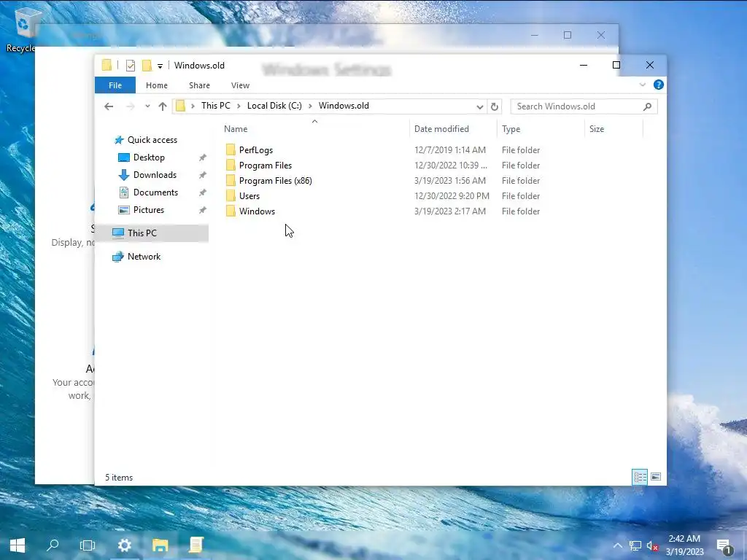747x560 pixels.
Task: Open the Customize Quick Access Toolbar dropdown
Action: [x=160, y=66]
